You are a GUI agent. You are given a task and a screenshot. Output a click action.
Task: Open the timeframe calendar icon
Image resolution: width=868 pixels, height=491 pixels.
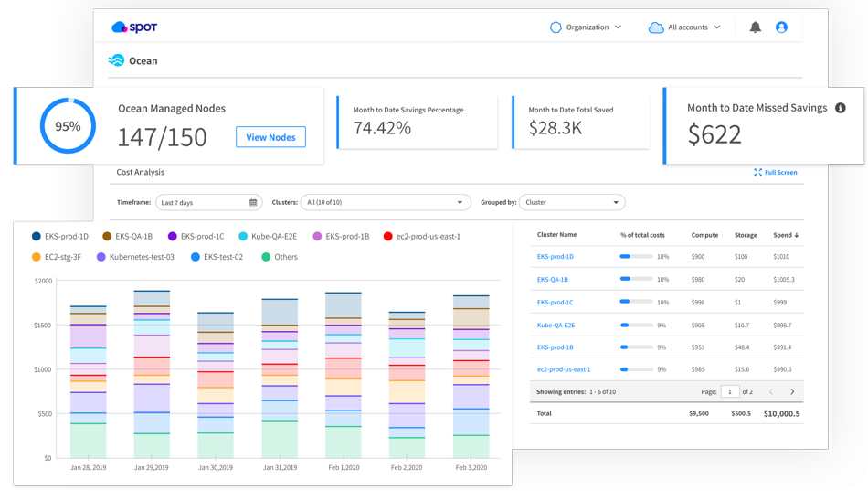pyautogui.click(x=253, y=202)
